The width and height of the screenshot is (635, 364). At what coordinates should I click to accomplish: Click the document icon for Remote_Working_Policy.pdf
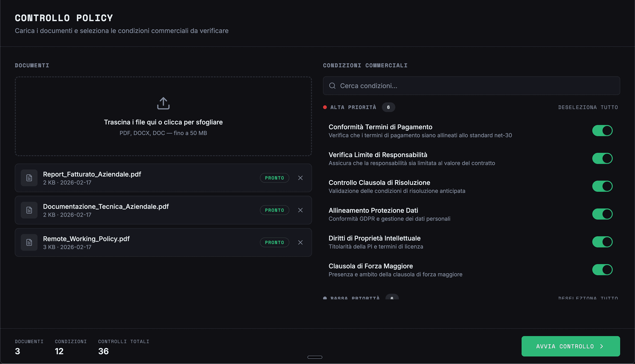[29, 242]
